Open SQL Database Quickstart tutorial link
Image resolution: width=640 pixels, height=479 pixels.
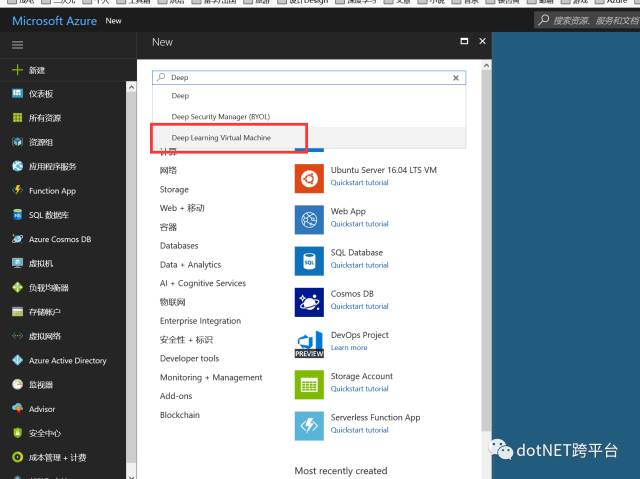pos(360,265)
